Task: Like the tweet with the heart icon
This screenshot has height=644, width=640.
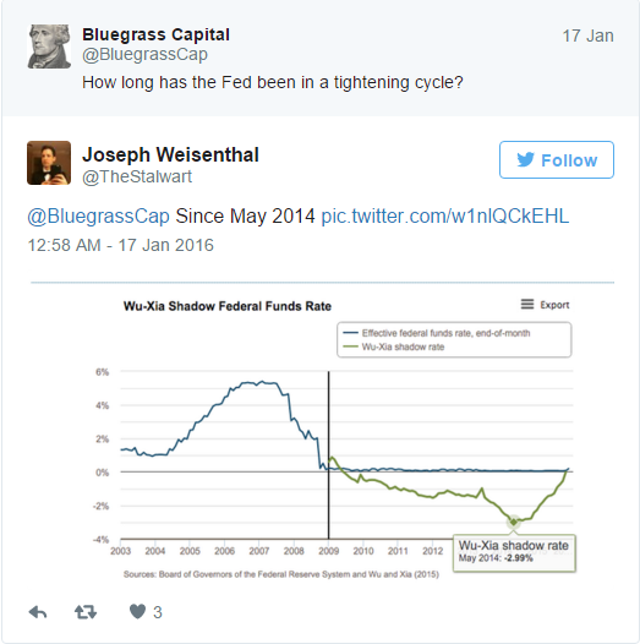Action: tap(137, 612)
